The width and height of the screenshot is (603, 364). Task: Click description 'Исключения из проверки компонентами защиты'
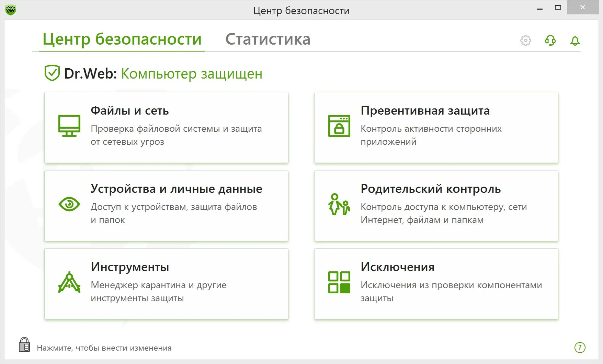451,292
